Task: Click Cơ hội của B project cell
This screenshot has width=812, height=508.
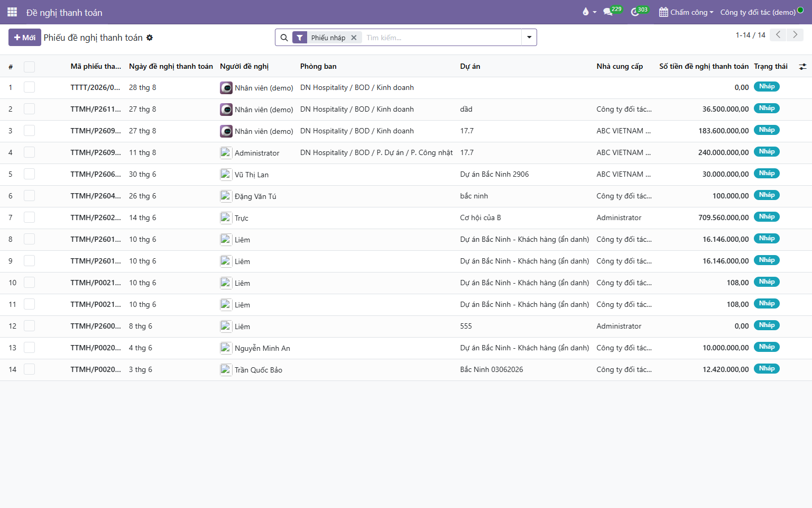Action: click(x=481, y=217)
